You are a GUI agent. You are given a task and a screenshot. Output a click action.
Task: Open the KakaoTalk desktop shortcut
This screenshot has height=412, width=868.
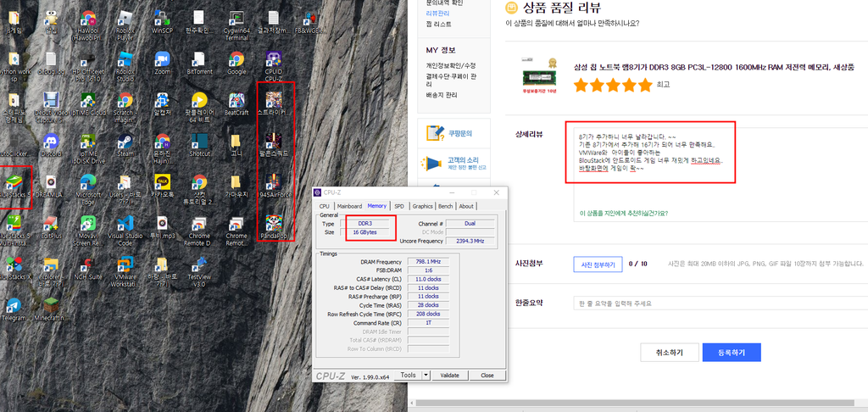(162, 186)
